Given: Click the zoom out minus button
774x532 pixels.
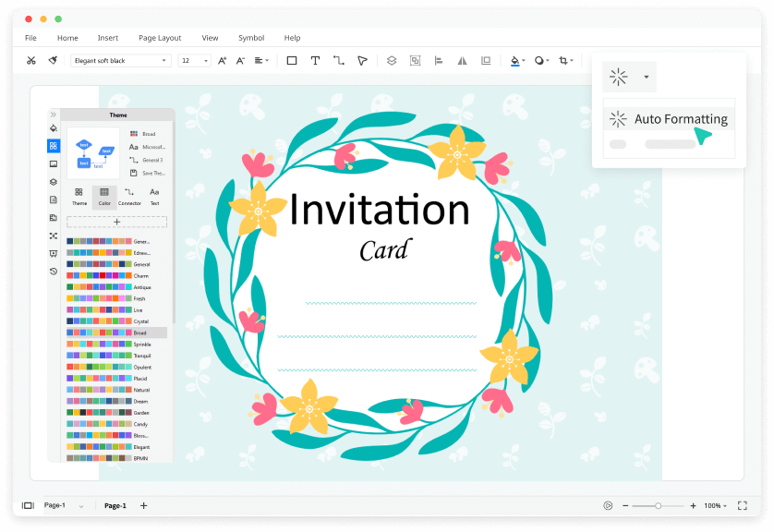Looking at the screenshot, I should pyautogui.click(x=625, y=505).
